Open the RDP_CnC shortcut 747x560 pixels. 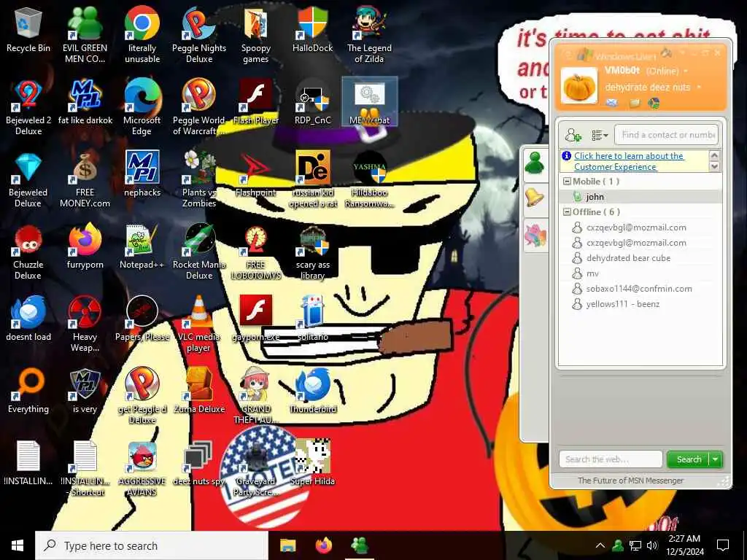click(x=312, y=102)
